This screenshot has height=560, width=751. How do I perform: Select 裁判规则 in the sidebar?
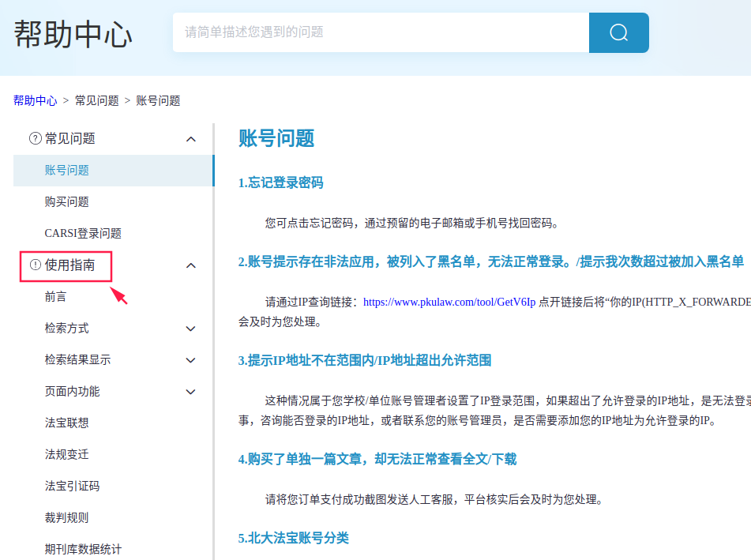(67, 518)
